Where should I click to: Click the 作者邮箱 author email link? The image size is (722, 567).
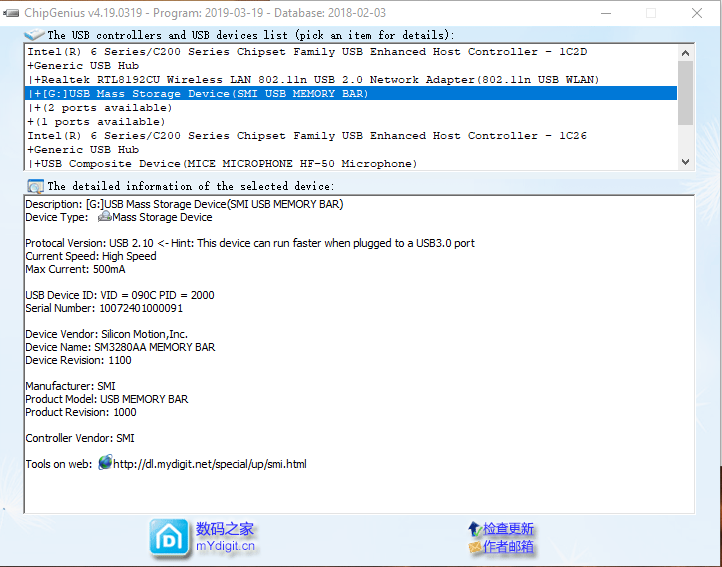click(508, 547)
